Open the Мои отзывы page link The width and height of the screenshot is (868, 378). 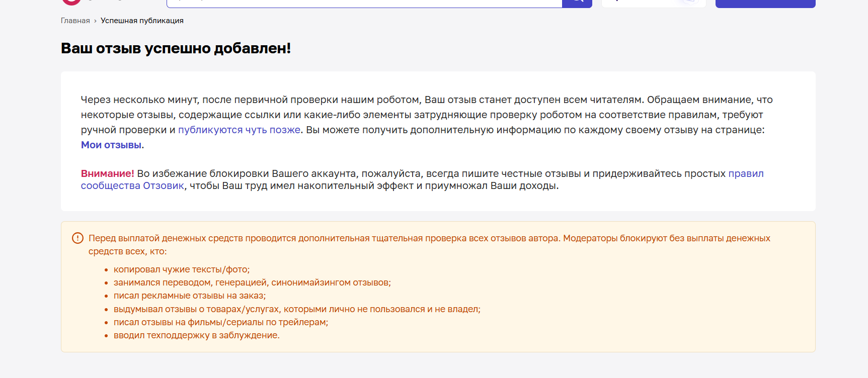point(111,145)
